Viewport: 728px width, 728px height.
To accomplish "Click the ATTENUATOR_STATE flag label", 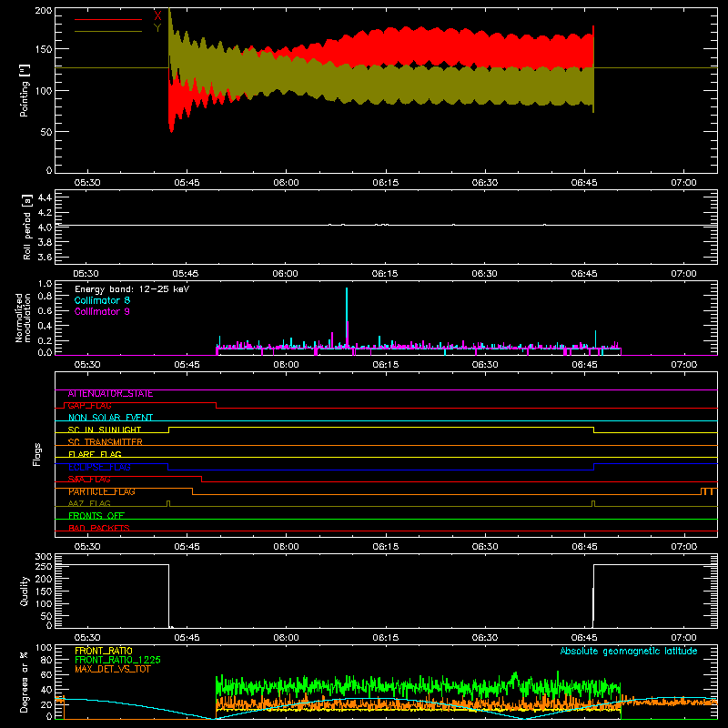I will [110, 394].
